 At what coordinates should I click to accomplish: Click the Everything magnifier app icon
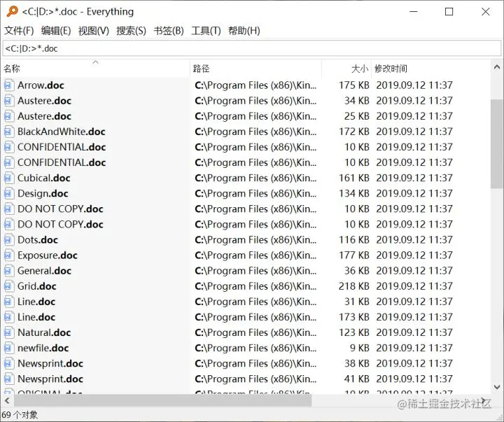(12, 11)
